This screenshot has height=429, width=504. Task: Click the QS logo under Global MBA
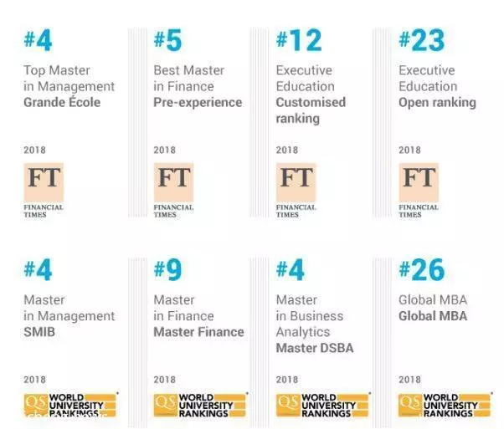click(x=445, y=406)
